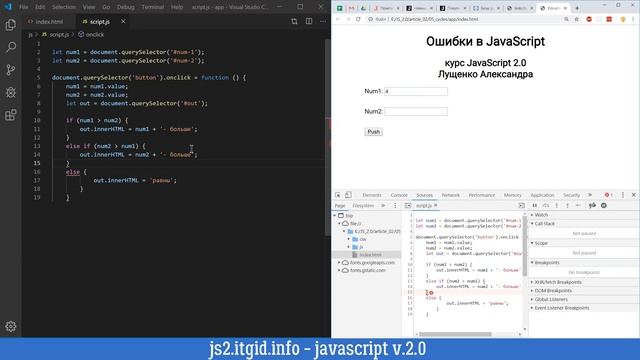Viewport: 640px width, 360px height.
Task: Click the zoom magnifier in the address bar
Action: pos(566,19)
